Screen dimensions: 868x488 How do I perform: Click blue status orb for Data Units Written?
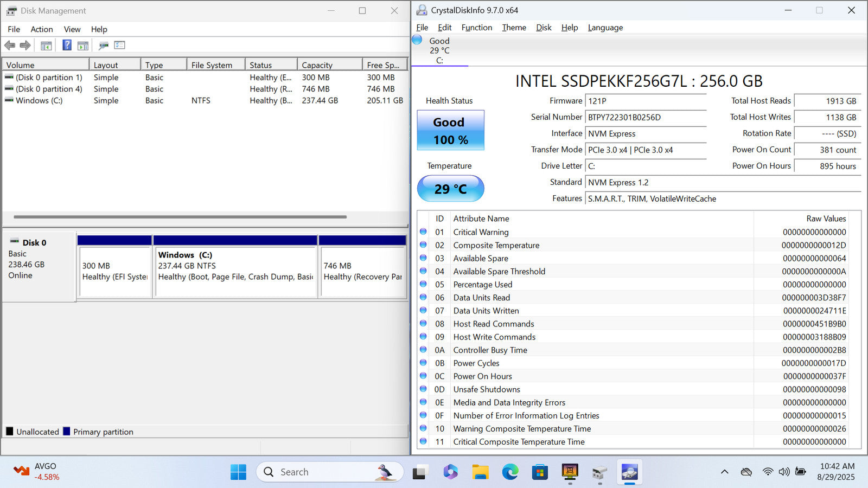coord(423,310)
